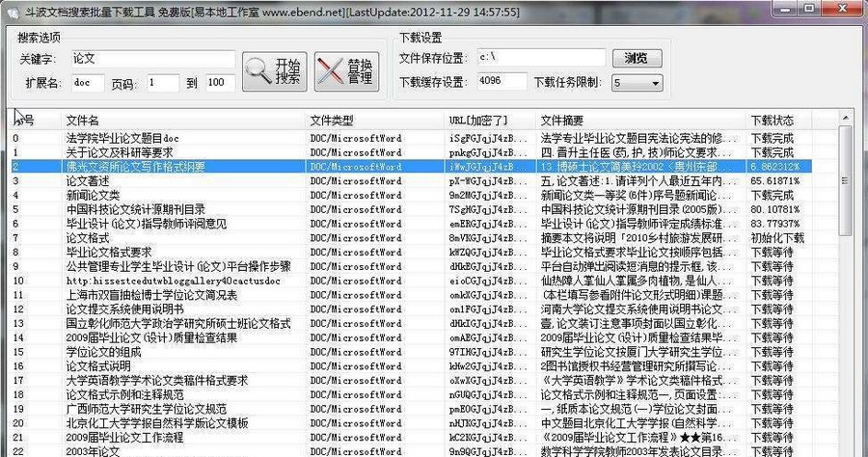Image resolution: width=868 pixels, height=457 pixels.
Task: Click the 替换管理 button
Action: (x=347, y=71)
